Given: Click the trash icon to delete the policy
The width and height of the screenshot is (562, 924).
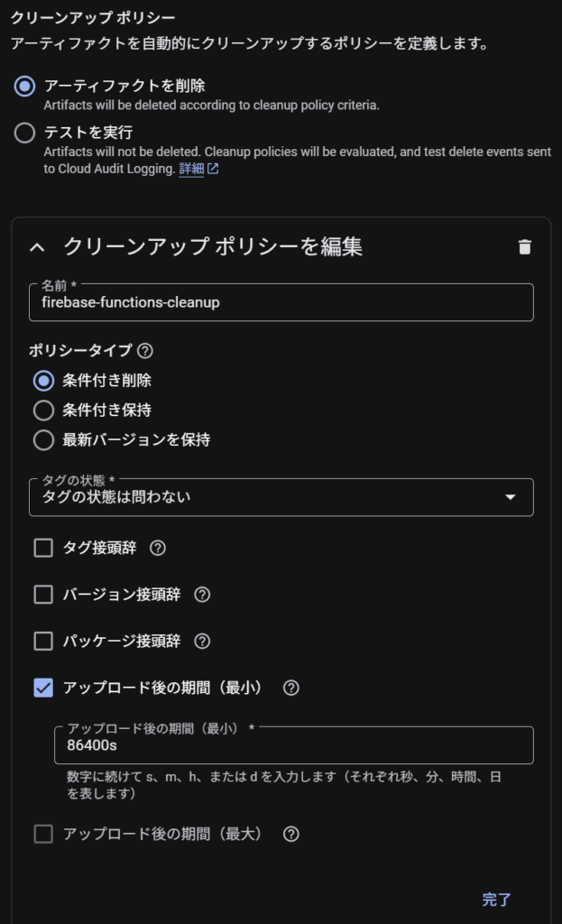Looking at the screenshot, I should point(525,247).
